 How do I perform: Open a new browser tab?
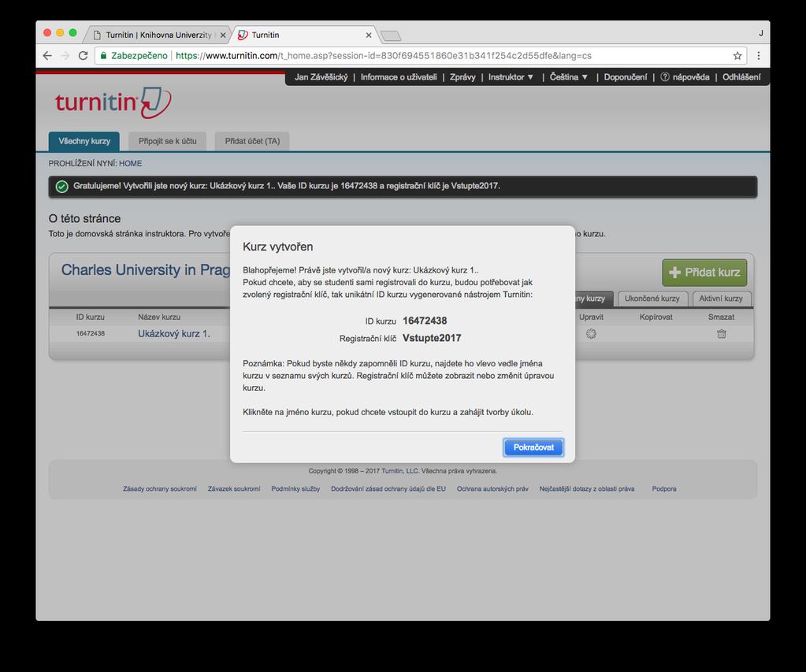[391, 35]
